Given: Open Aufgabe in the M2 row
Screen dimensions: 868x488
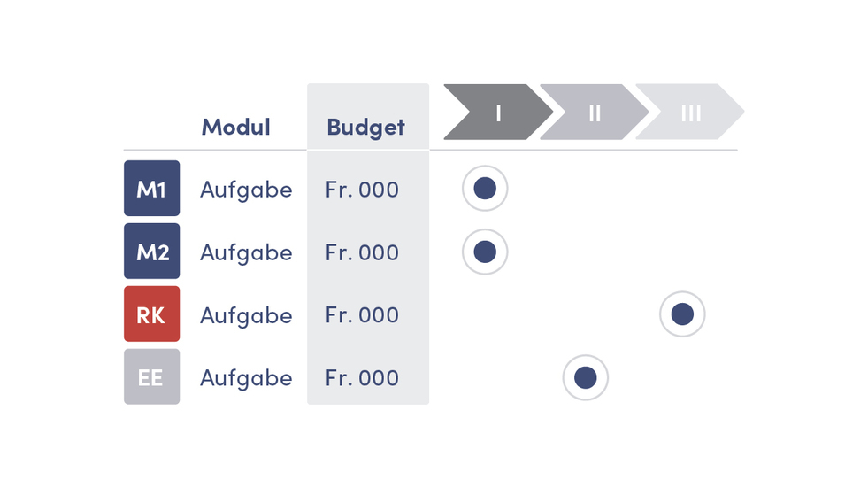Looking at the screenshot, I should pos(246,252).
